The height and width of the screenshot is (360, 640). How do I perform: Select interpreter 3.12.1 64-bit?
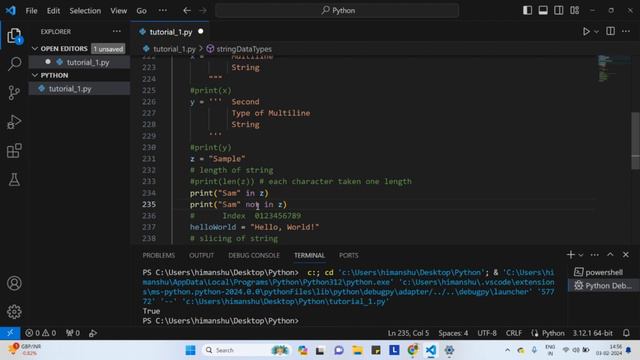pyautogui.click(x=592, y=333)
